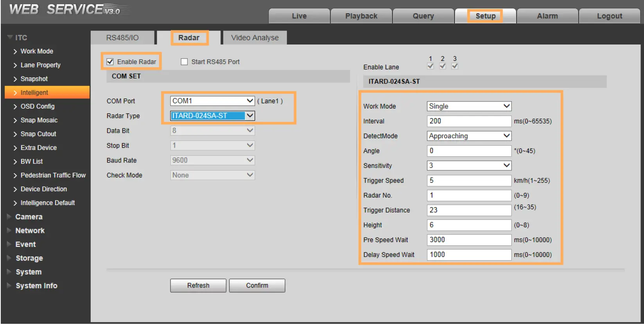Toggle the Enable Radar checkbox
This screenshot has width=644, height=325.
110,62
